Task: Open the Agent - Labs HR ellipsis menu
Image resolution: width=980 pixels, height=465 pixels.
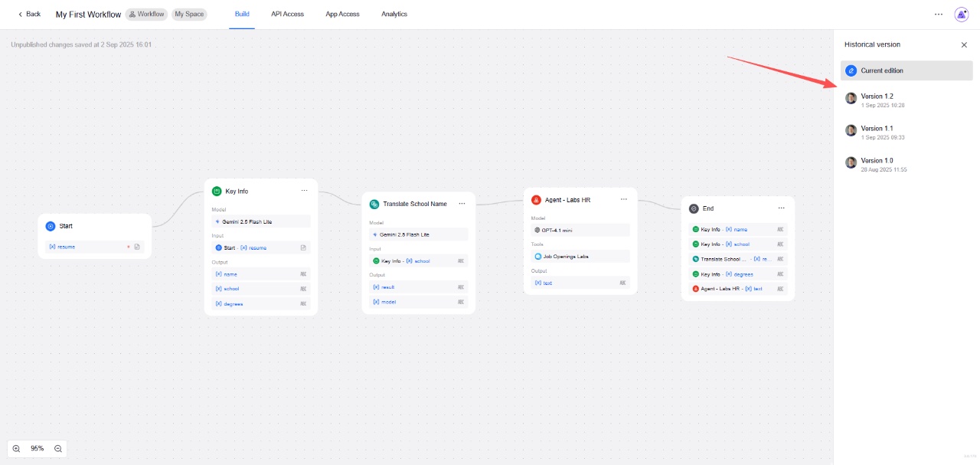Action: (x=624, y=200)
